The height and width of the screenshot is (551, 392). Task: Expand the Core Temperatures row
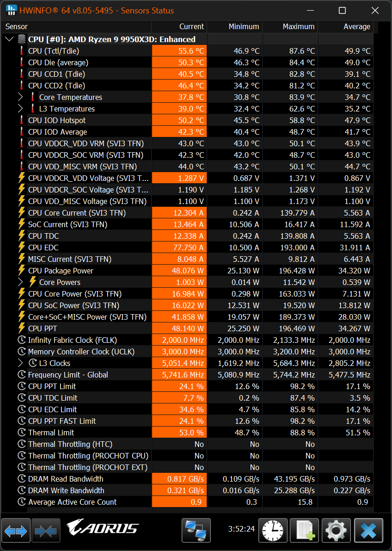click(20, 97)
